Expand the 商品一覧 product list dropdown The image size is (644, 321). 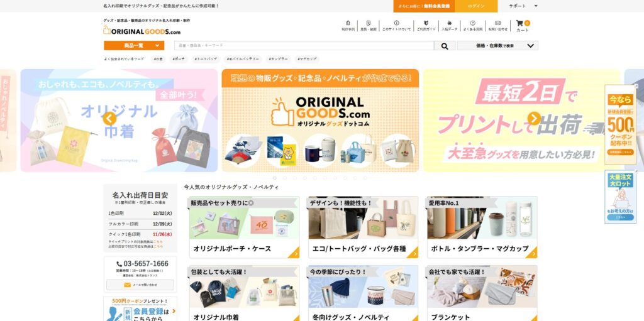tap(134, 46)
